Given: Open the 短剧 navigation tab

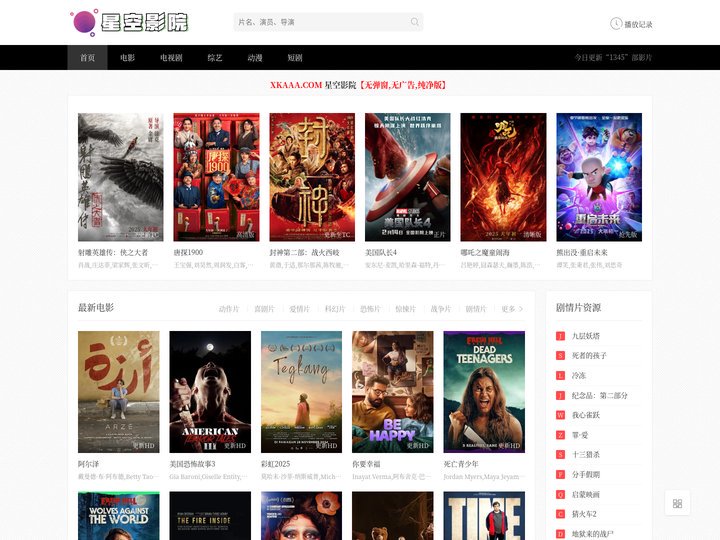Looking at the screenshot, I should pyautogui.click(x=295, y=57).
